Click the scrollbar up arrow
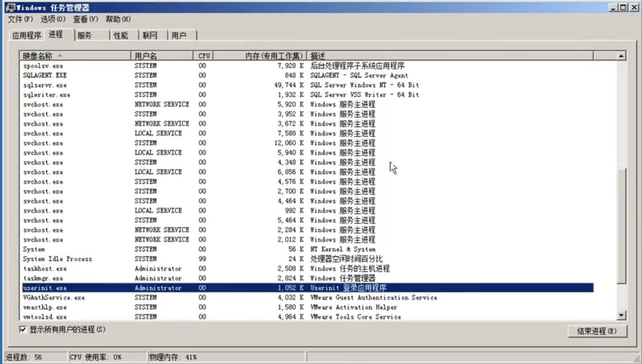 click(622, 56)
